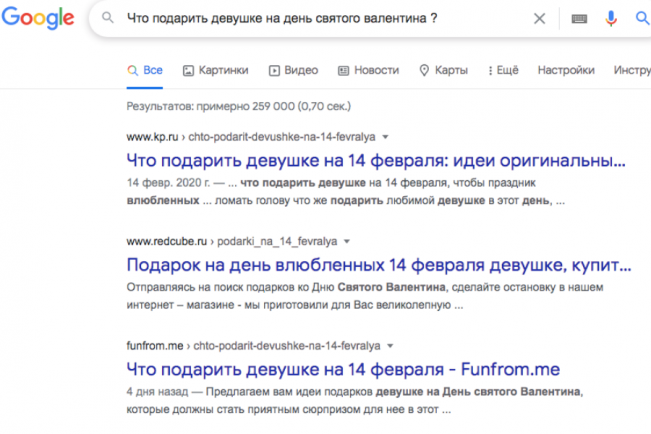Viewport: 651px width, 434px height.
Task: Click the www.kp.ru breadcrumb URL
Action: pyautogui.click(x=251, y=137)
